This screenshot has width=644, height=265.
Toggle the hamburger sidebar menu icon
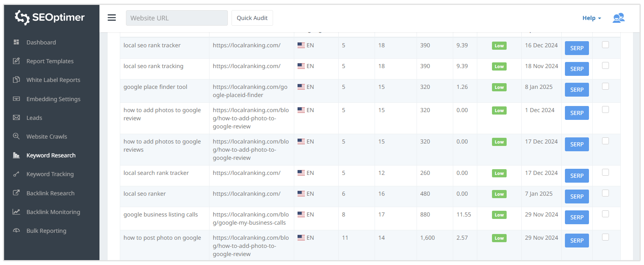pyautogui.click(x=112, y=18)
